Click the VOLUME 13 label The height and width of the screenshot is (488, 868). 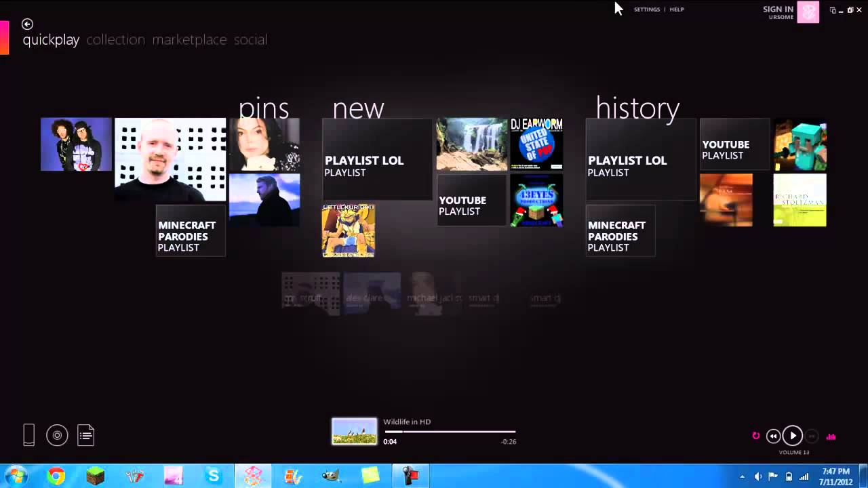point(794,452)
